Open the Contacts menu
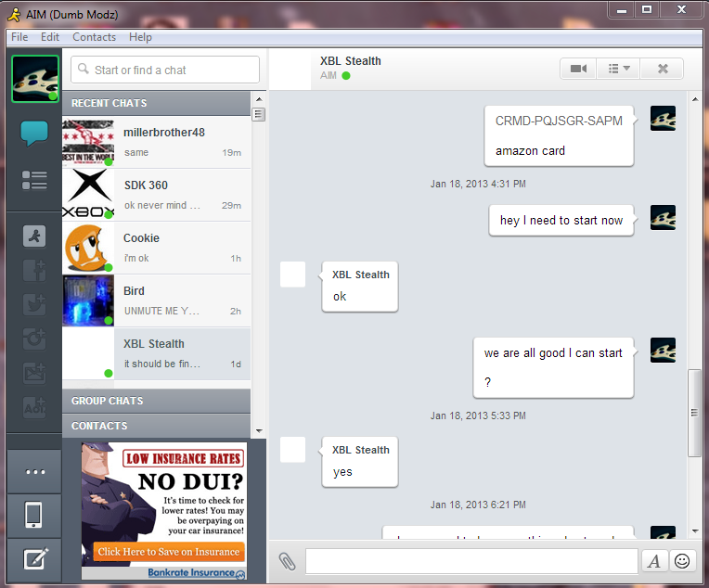 94,37
